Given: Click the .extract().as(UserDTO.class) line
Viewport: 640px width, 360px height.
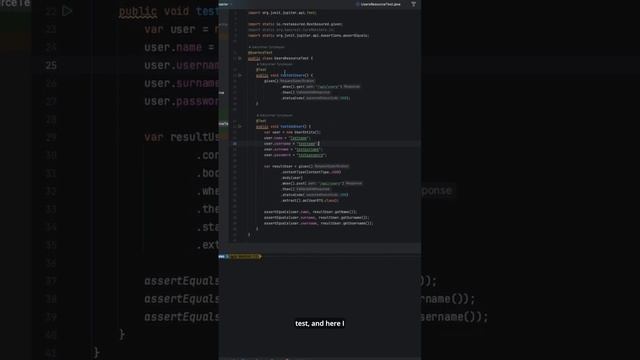Looking at the screenshot, I should (310, 201).
